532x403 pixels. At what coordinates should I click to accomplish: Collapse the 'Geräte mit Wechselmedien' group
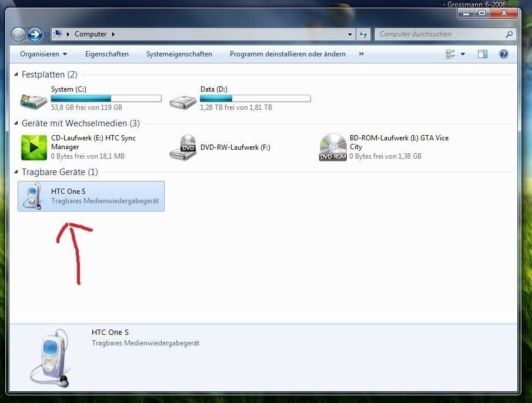(16, 123)
